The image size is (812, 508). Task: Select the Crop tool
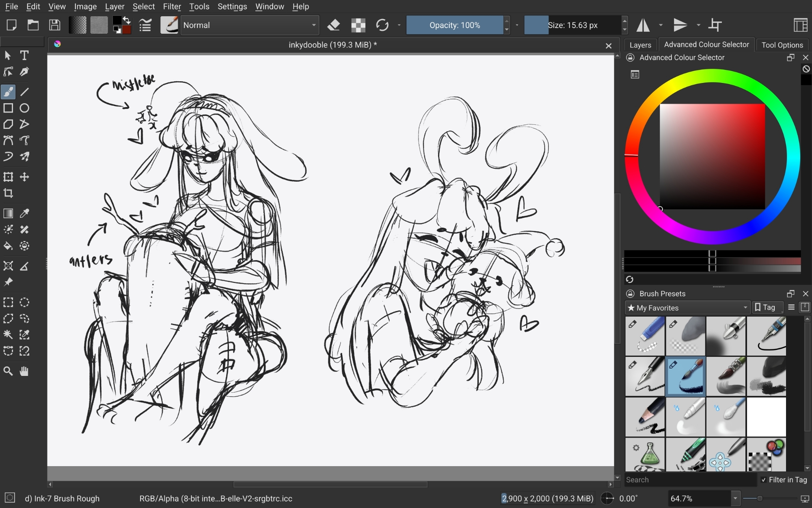tap(8, 193)
